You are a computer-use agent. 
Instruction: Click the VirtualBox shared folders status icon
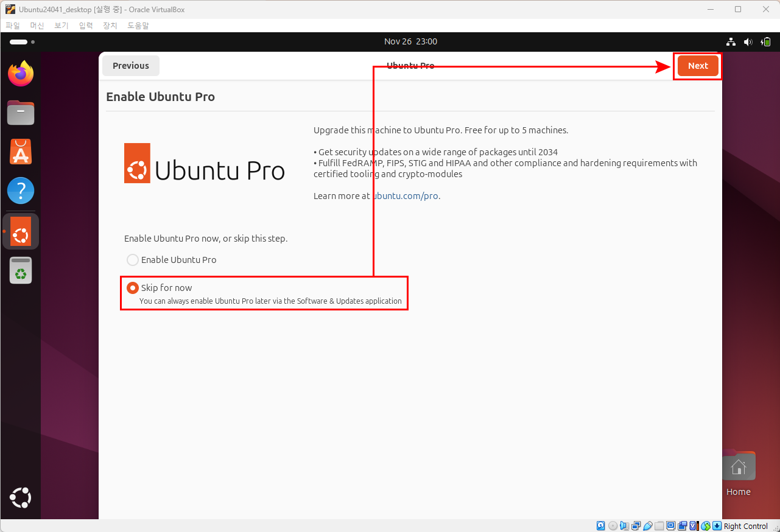[659, 526]
